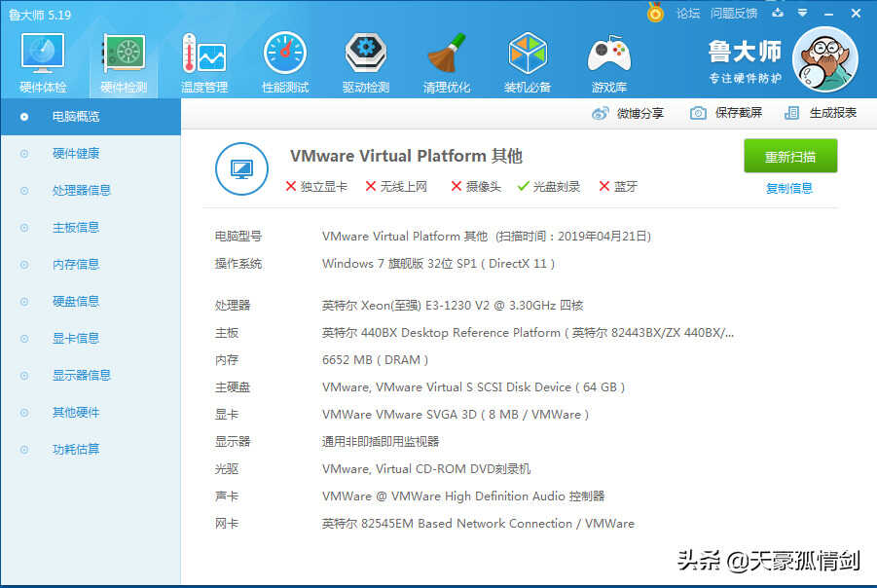Click the 微博分享 text label
Image resolution: width=877 pixels, height=588 pixels.
pos(640,114)
